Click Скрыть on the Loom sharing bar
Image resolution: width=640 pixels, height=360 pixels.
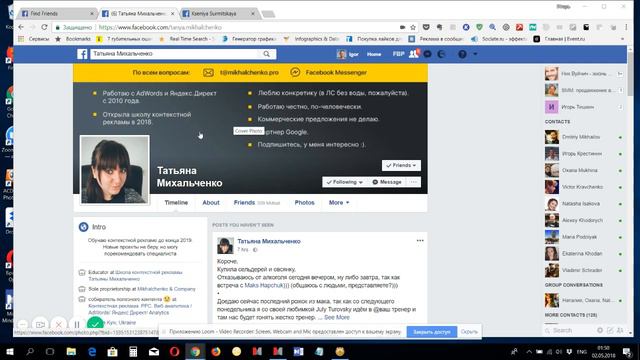point(469,332)
